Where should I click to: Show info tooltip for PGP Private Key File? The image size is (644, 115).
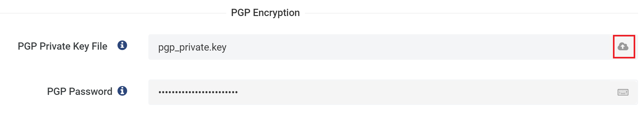pos(122,45)
